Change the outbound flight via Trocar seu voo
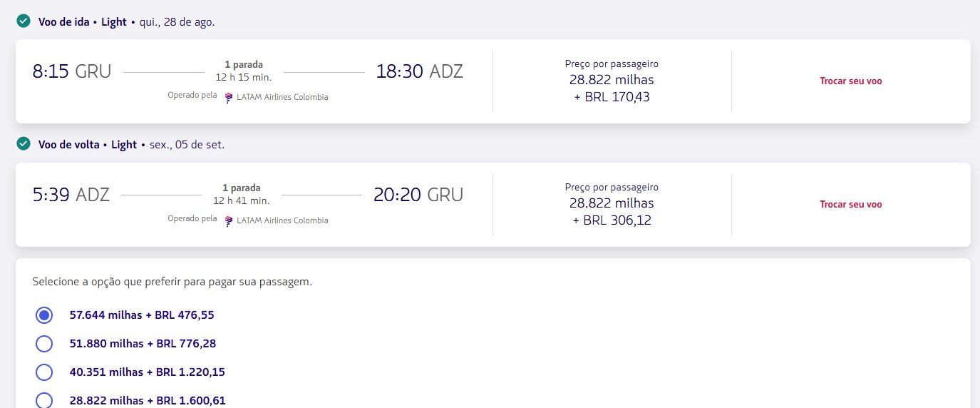980x408 pixels. [851, 81]
